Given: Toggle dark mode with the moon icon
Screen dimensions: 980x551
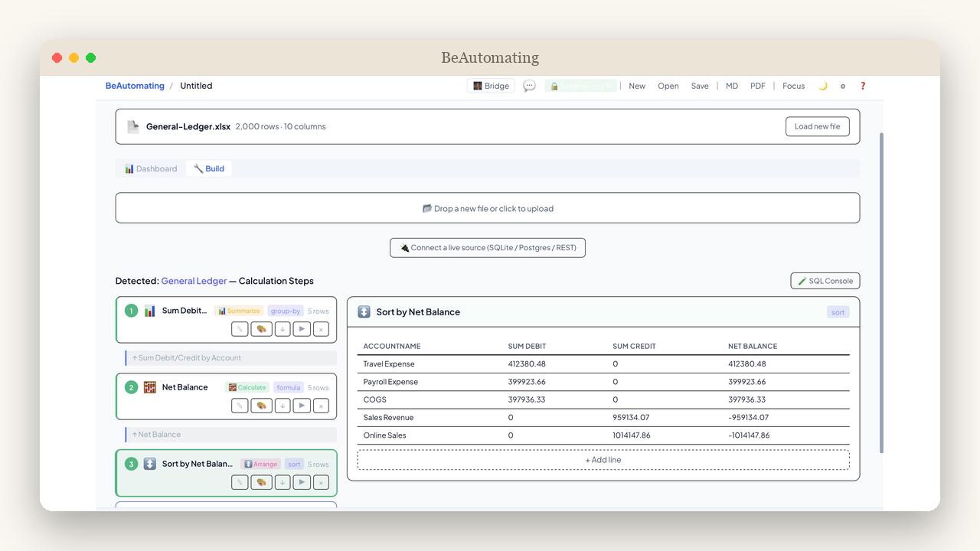Looking at the screenshot, I should pyautogui.click(x=823, y=86).
